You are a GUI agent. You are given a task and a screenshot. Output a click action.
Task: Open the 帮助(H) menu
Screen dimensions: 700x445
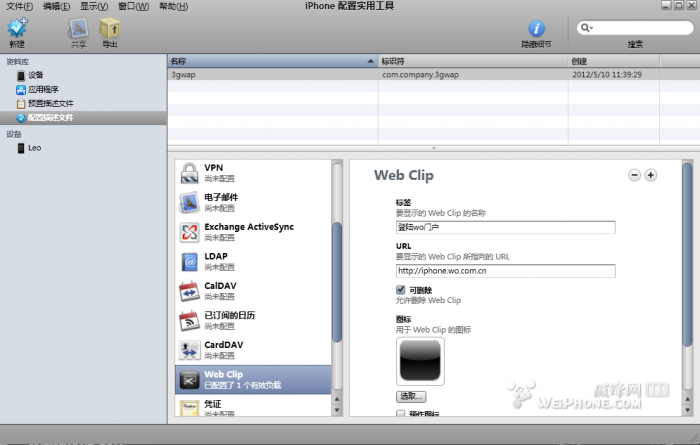tap(174, 6)
